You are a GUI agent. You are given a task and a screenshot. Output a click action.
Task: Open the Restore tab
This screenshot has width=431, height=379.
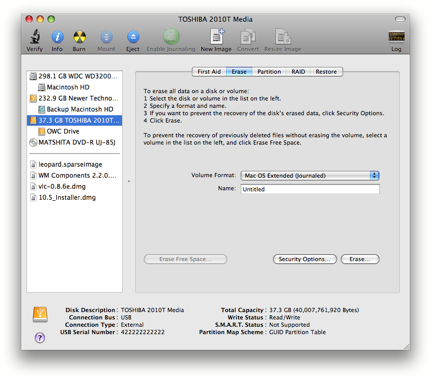point(326,72)
